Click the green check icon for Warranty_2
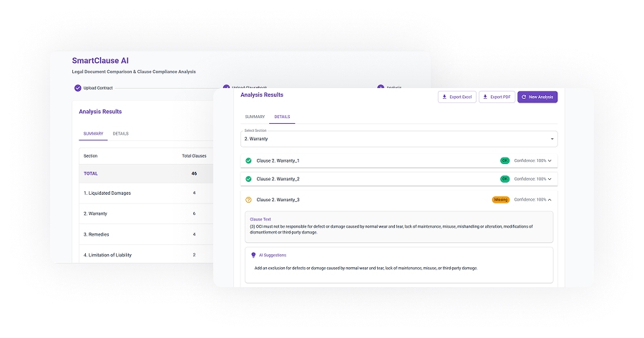The height and width of the screenshot is (338, 644). click(248, 179)
